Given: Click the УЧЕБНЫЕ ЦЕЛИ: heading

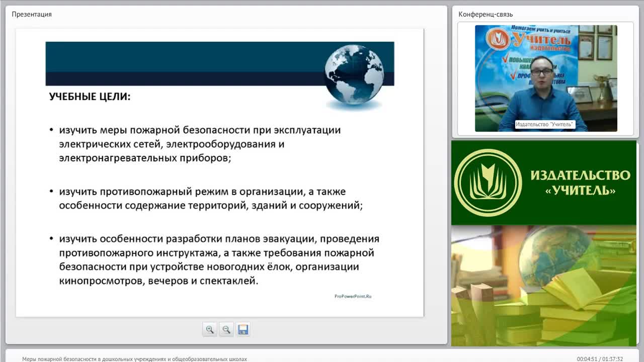Looking at the screenshot, I should [90, 96].
